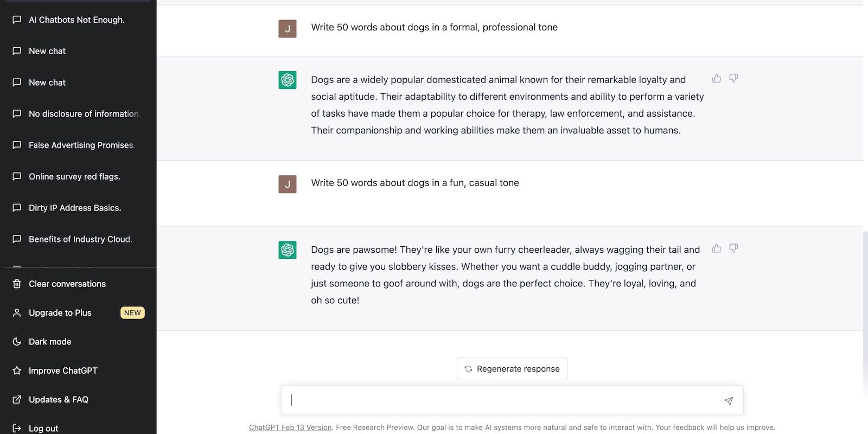Screen dimensions: 868x434
Task: Click the trash icon for Clear conversations
Action: point(17,284)
